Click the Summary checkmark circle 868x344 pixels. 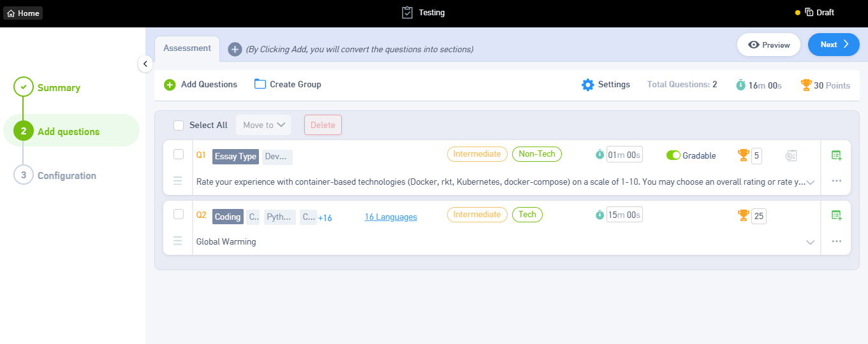click(x=23, y=87)
